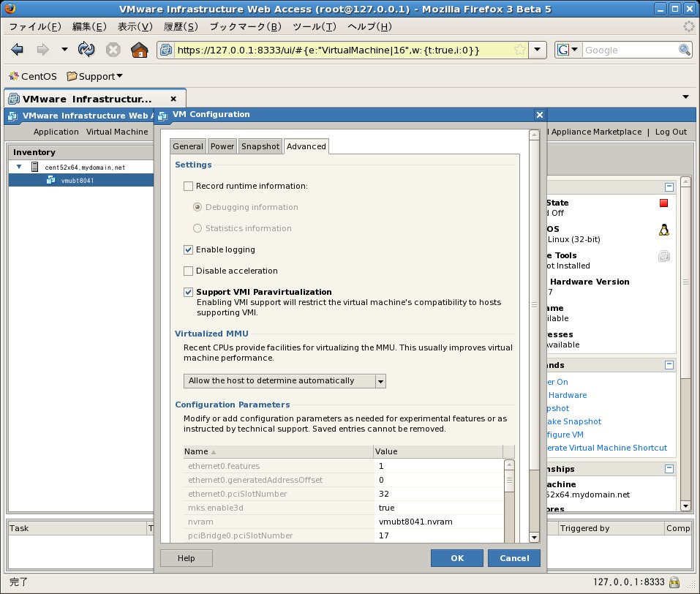Switch to the Snapshot tab
700x594 pixels.
point(260,146)
